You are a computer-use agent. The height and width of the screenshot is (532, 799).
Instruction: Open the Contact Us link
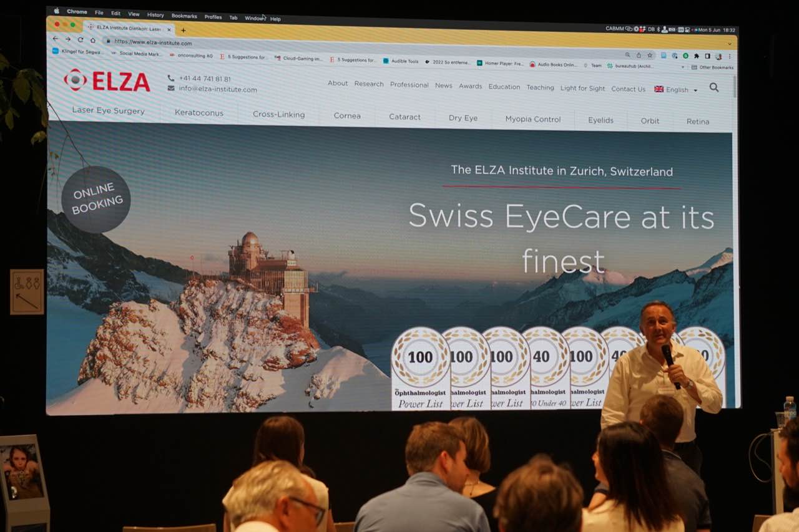[628, 89]
